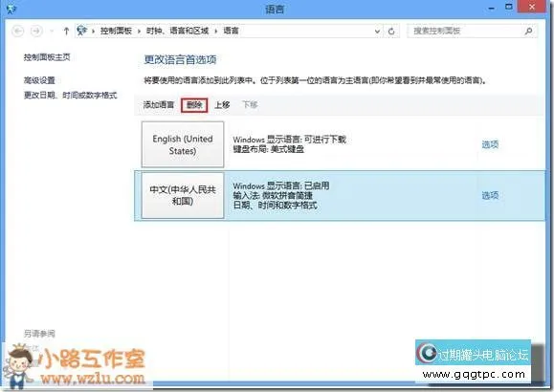Click text 'Windows 显示语言: 可进行下载'
The height and width of the screenshot is (392, 554).
tap(289, 140)
